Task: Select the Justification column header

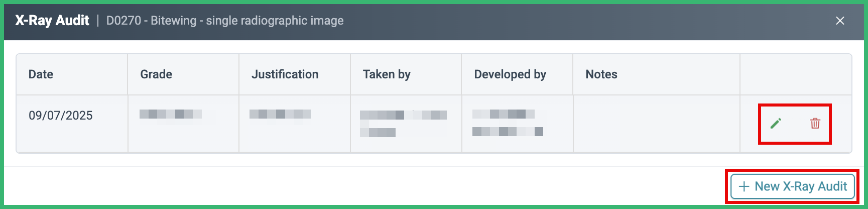Action: coord(285,74)
